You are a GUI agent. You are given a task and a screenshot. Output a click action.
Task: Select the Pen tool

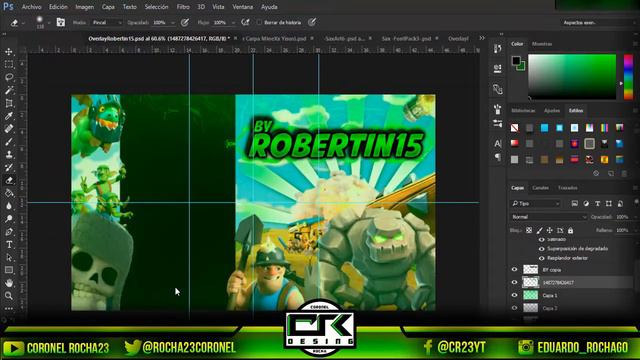pyautogui.click(x=9, y=232)
